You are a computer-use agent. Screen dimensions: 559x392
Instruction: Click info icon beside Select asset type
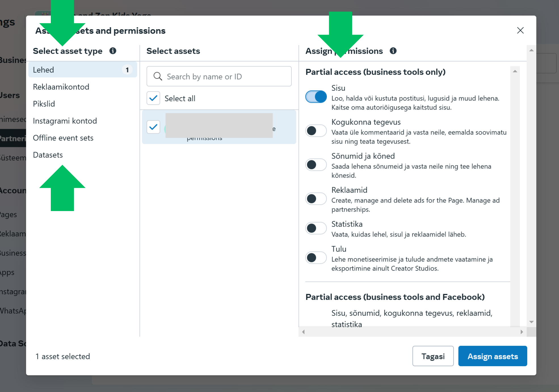tap(113, 51)
